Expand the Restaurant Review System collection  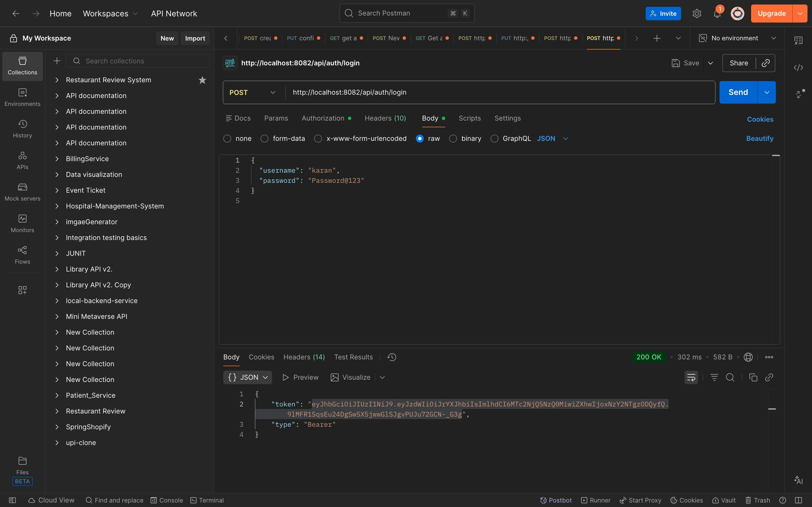[57, 80]
